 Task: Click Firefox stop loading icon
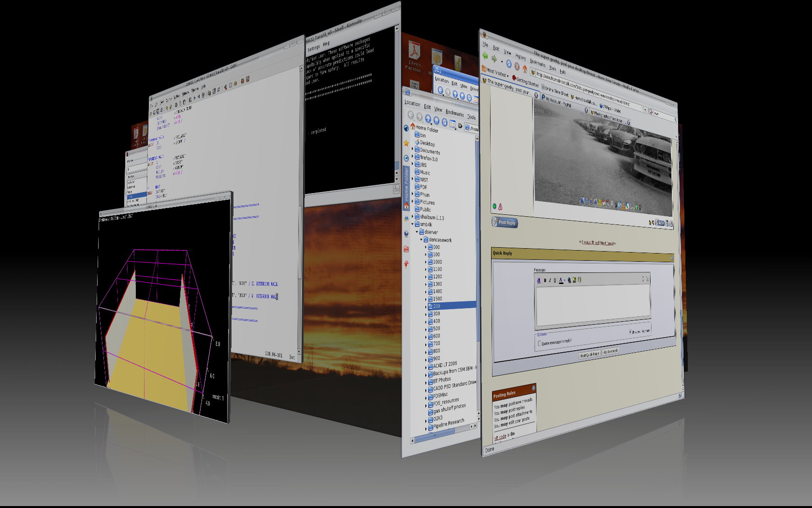click(517, 66)
